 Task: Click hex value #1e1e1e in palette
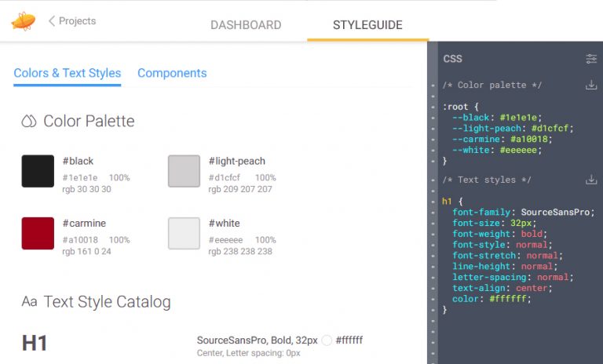coord(80,177)
